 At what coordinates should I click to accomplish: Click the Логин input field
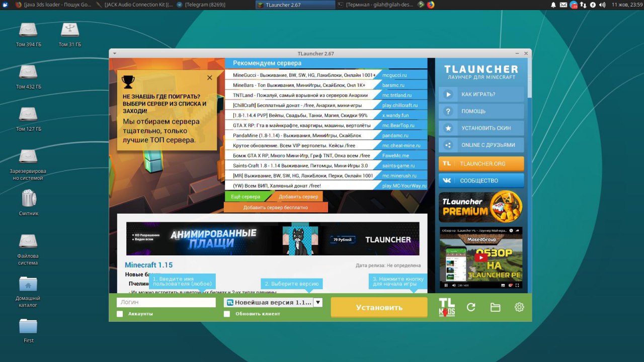[x=166, y=302]
